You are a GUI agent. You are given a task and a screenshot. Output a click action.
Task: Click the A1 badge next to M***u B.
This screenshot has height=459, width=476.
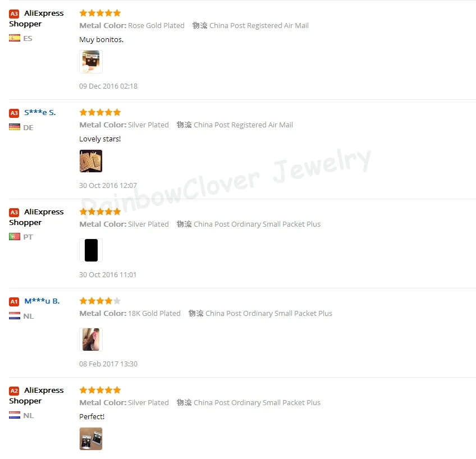pyautogui.click(x=14, y=301)
